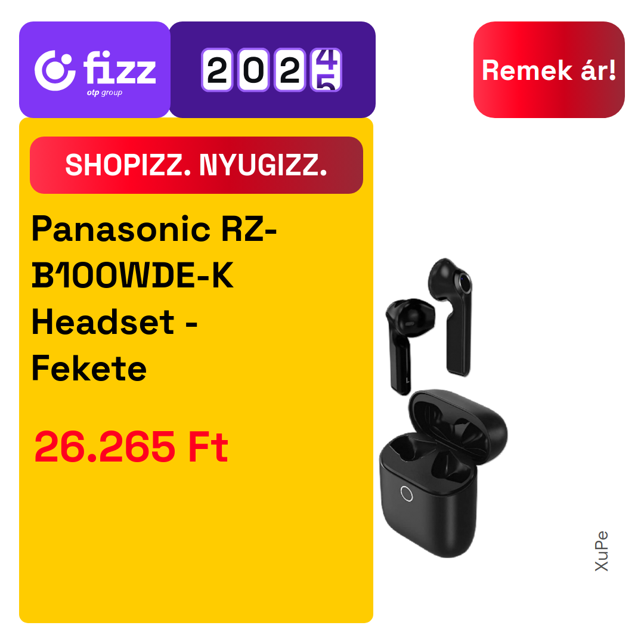Click the word Headset in product name
This screenshot has width=644, height=644.
coord(103,323)
